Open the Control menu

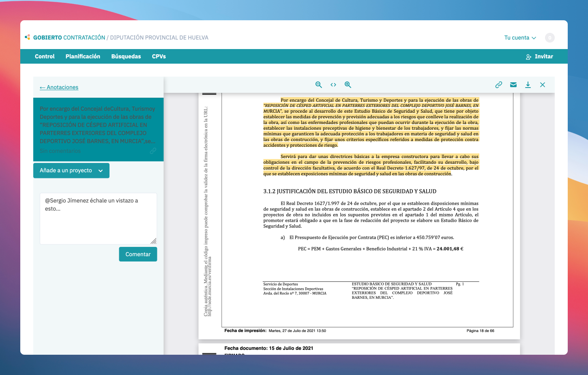pos(45,56)
